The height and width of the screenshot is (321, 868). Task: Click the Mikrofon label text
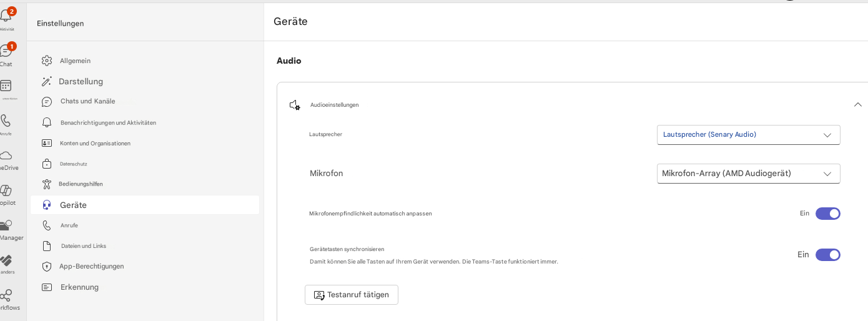pos(327,174)
